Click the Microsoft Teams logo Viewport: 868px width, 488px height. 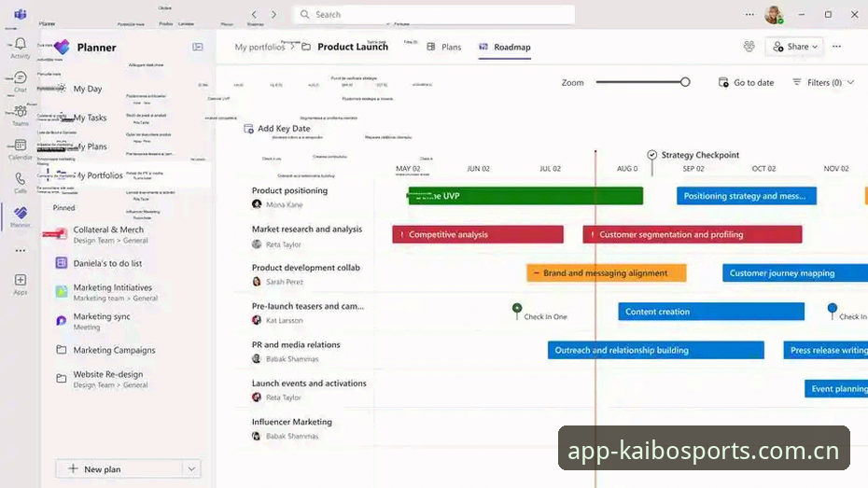21,14
